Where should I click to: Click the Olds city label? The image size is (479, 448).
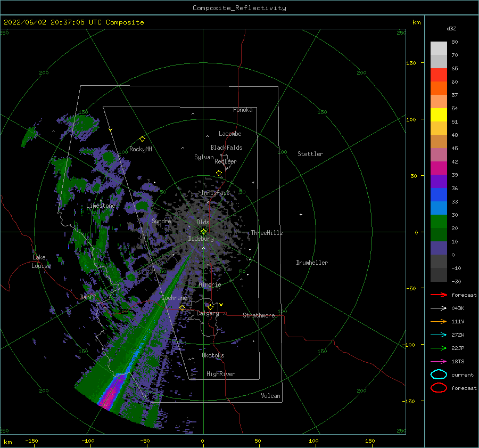[203, 222]
